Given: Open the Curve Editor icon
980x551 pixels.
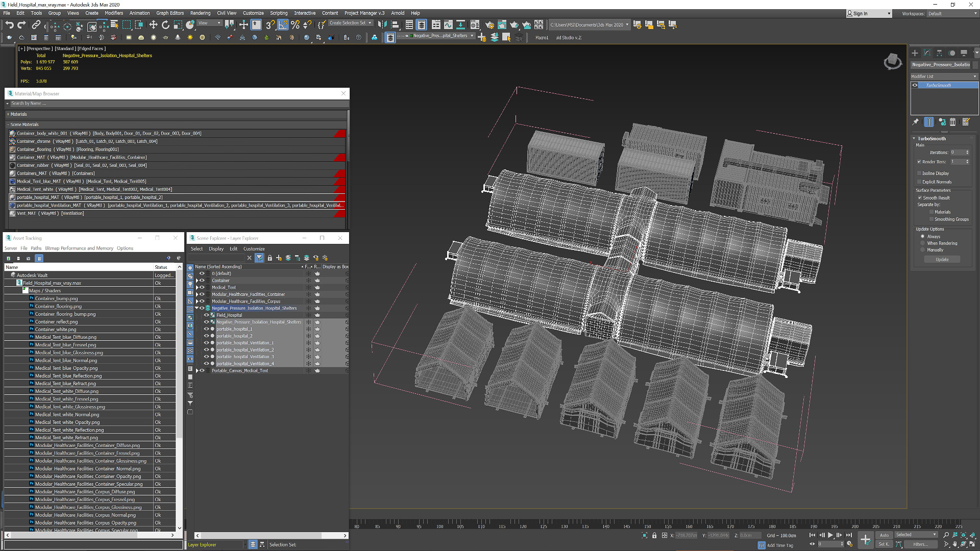Looking at the screenshot, I should point(448,24).
